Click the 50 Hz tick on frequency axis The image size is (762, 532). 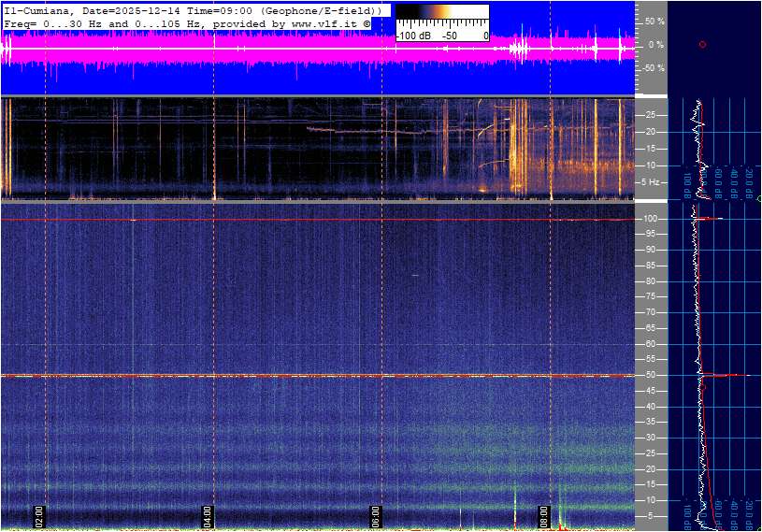point(649,376)
